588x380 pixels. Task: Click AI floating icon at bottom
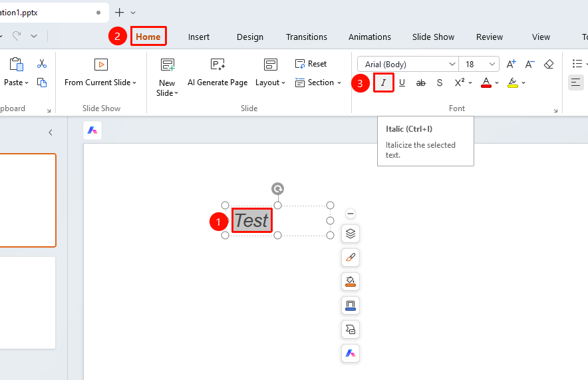tap(351, 353)
